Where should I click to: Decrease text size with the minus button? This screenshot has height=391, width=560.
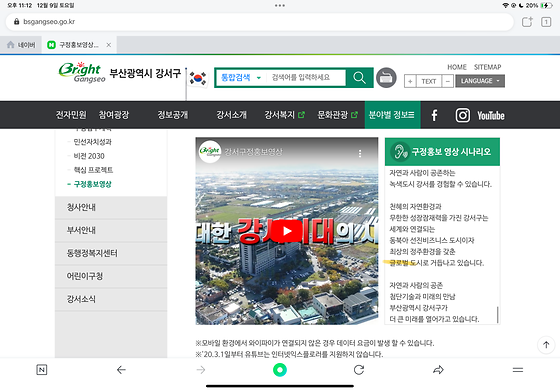tap(448, 81)
